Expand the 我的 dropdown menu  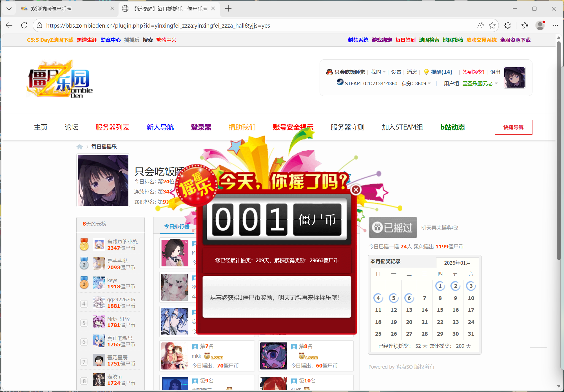pos(378,72)
